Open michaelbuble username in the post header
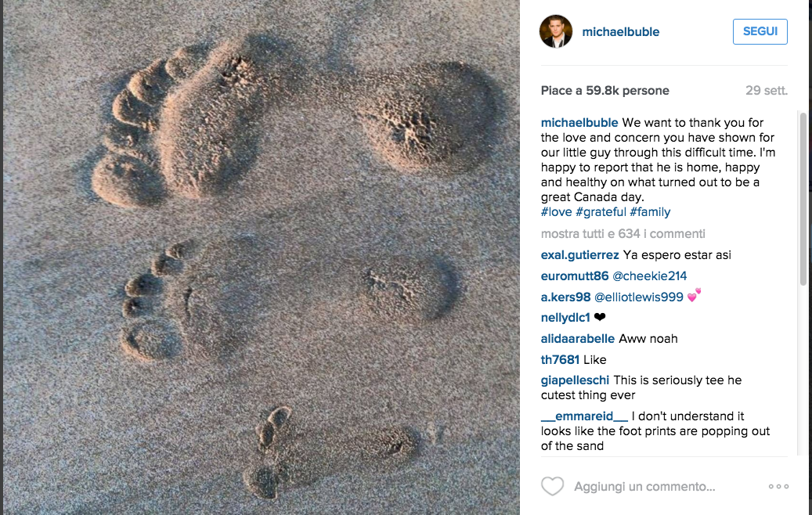 click(620, 32)
